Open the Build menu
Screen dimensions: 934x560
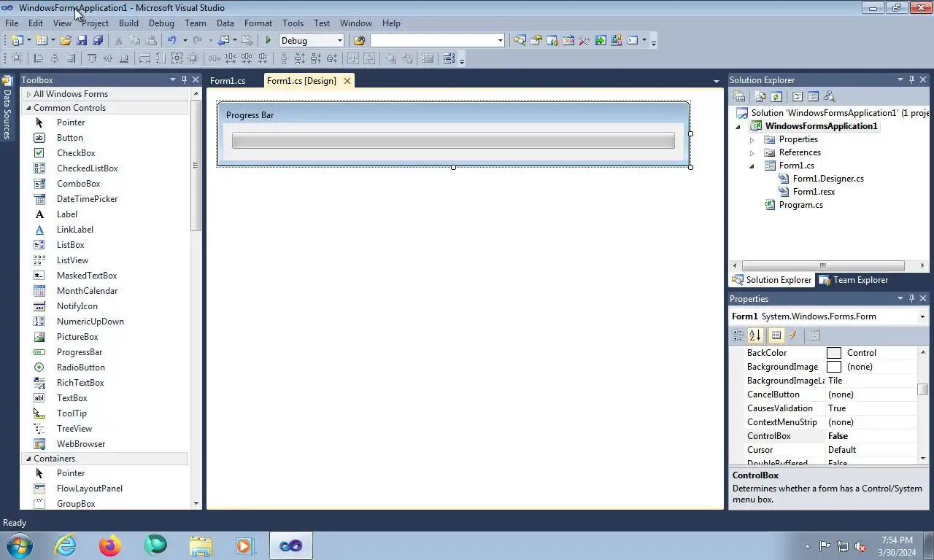tap(128, 23)
